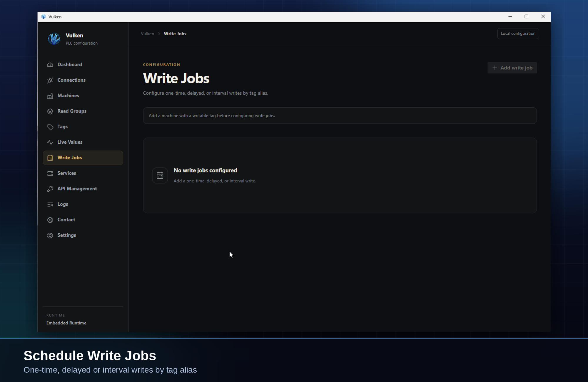Go to Connections in the sidebar

[x=83, y=80]
